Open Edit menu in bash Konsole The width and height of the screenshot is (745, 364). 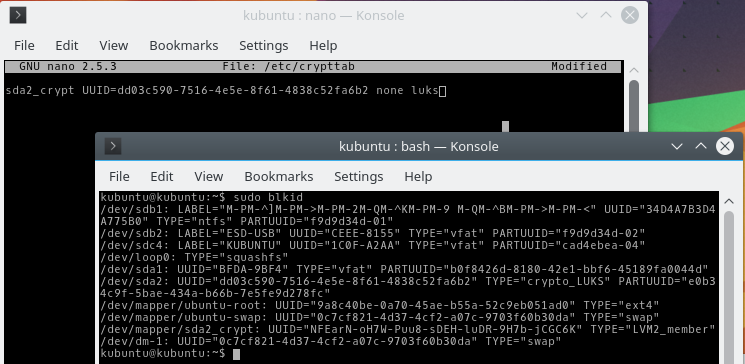162,177
